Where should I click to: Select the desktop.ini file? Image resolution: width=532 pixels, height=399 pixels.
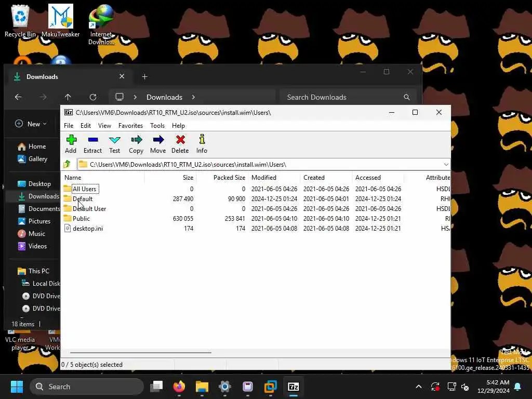coord(87,229)
